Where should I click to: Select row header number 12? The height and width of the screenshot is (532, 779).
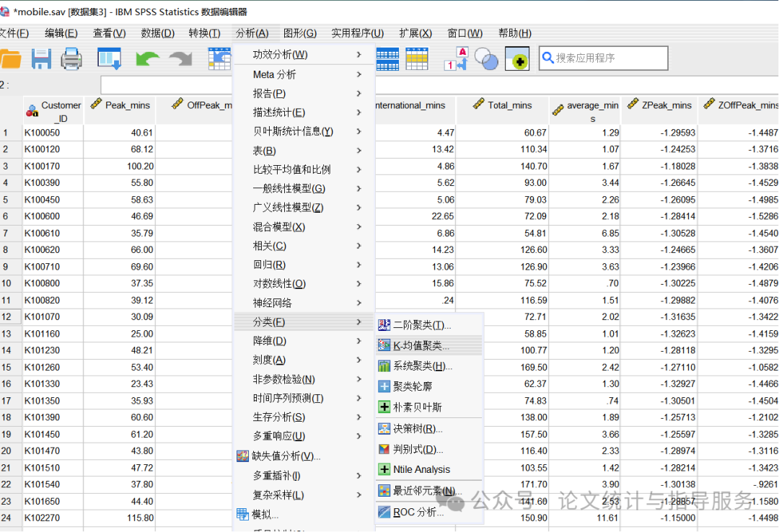coord(10,317)
